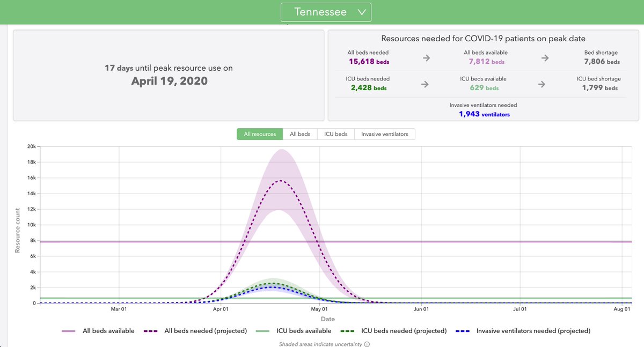Image resolution: width=644 pixels, height=347 pixels.
Task: Click the arrow after All beds needed
Action: 426,58
